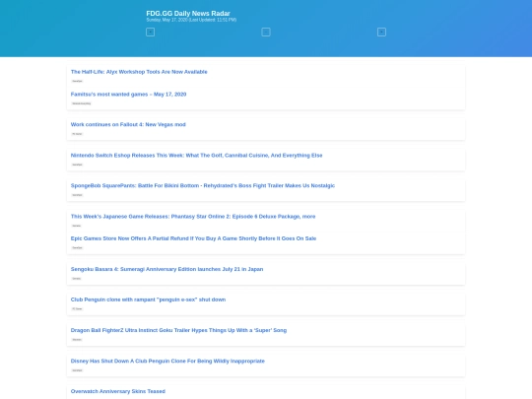532x399 pixels.
Task: Open the Dragon Ball FighterZ Goku Trailer article
Action: click(178, 330)
